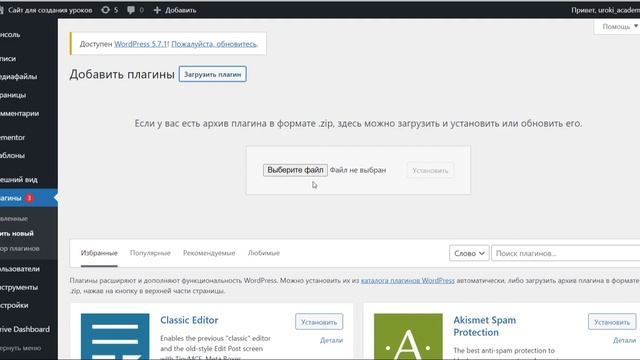
Task: Select the 'Добавить новый' submenu item
Action: pyautogui.click(x=29, y=233)
